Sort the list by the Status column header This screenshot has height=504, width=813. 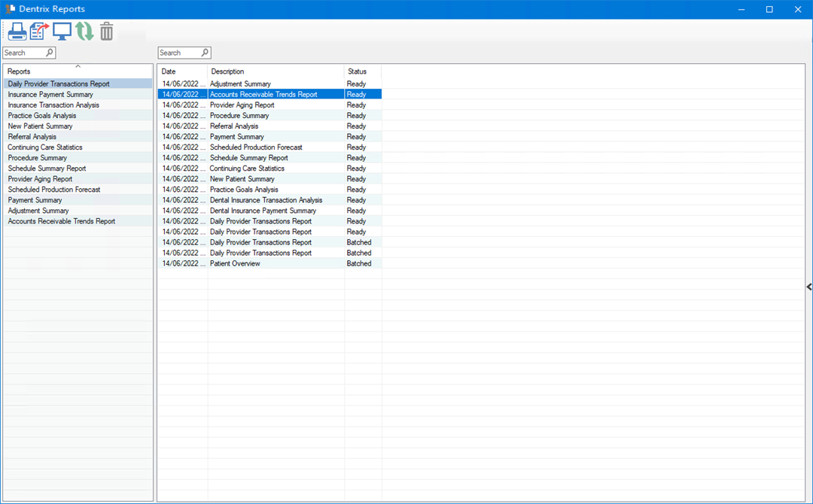pos(362,71)
